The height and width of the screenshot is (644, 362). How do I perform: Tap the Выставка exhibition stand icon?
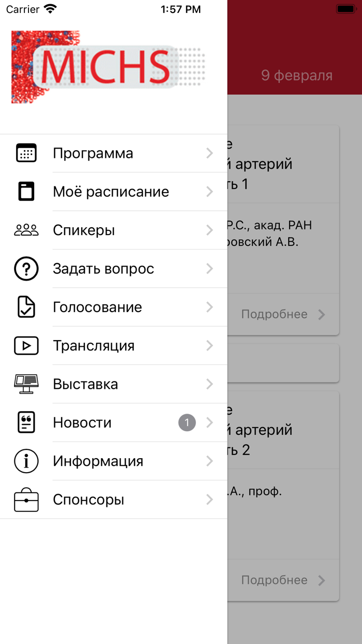[26, 384]
